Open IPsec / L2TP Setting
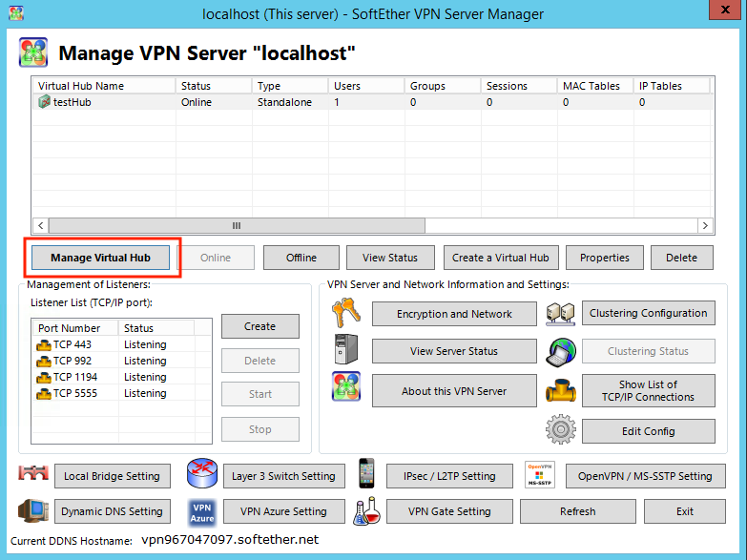Image resolution: width=747 pixels, height=560 pixels. point(449,476)
